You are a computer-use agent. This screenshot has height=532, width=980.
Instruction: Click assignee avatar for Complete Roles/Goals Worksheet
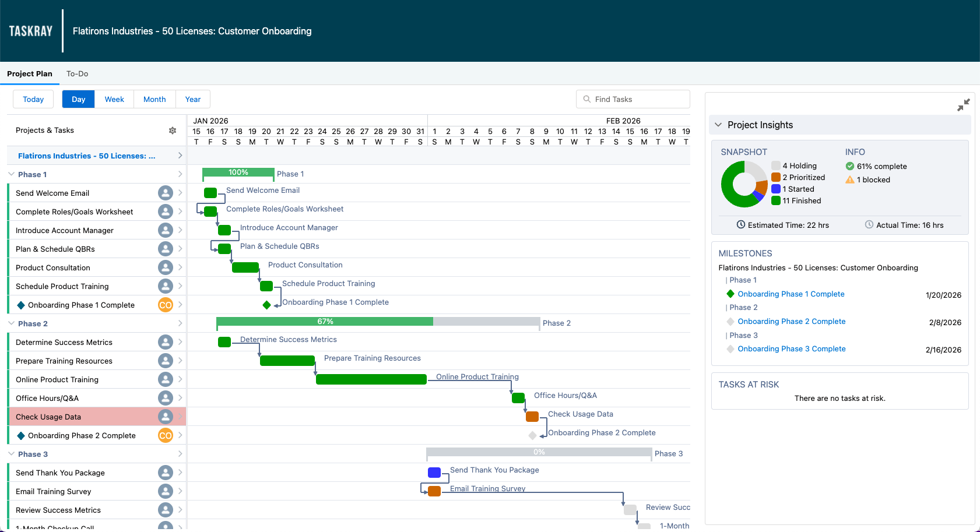point(166,212)
